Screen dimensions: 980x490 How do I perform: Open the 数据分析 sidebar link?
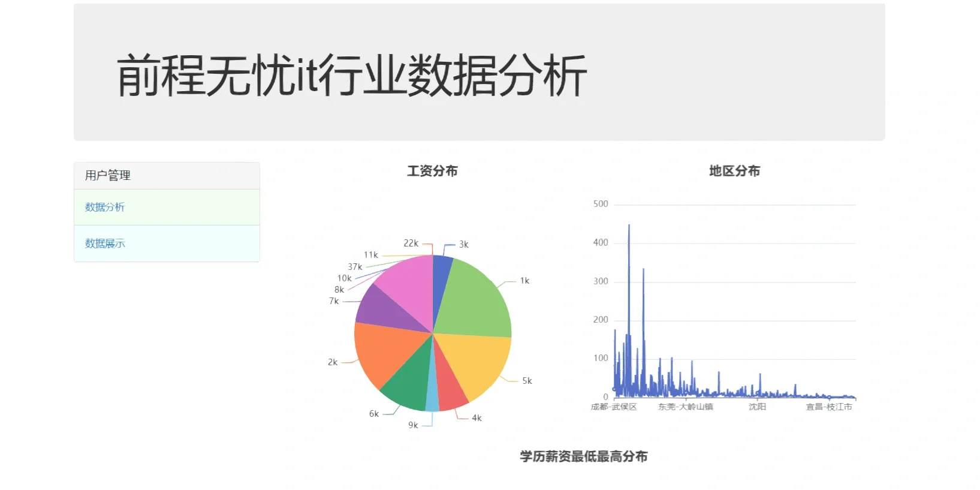tap(105, 207)
